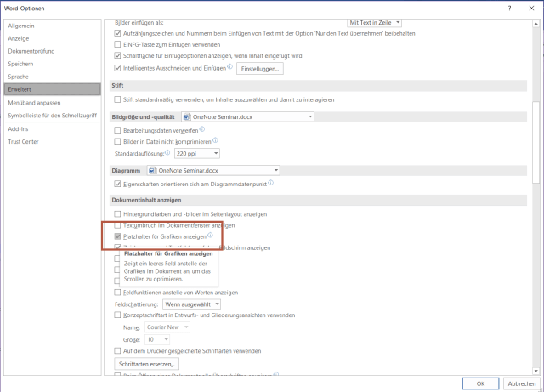Click the Einstellungen... button
Screen dimensions: 544x392
[258, 67]
